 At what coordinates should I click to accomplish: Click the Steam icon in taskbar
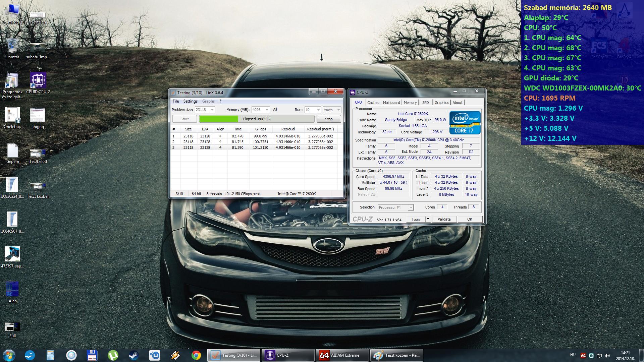[x=133, y=355]
